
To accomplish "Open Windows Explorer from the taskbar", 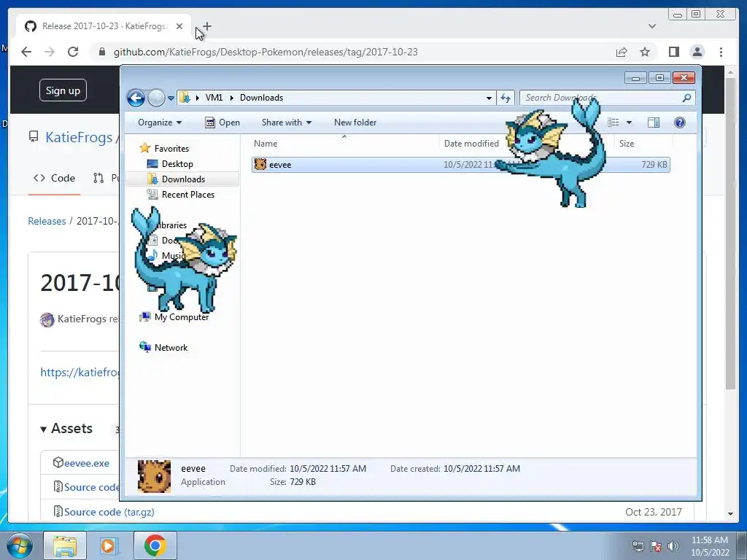I will click(65, 545).
